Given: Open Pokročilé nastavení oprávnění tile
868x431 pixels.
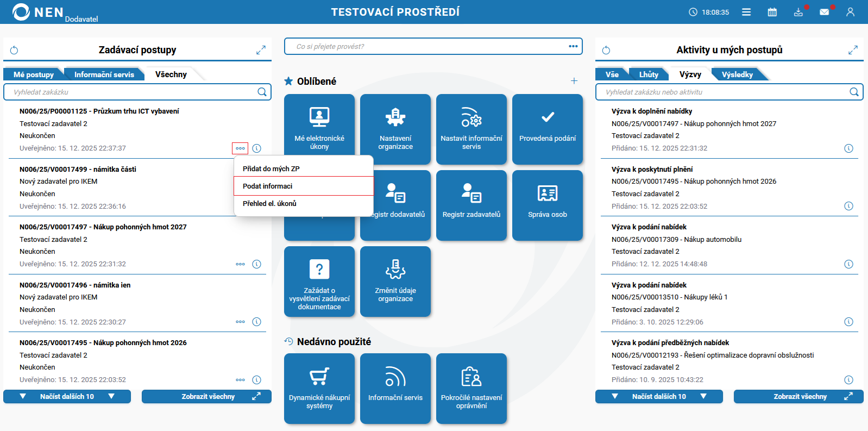Looking at the screenshot, I should click(471, 389).
